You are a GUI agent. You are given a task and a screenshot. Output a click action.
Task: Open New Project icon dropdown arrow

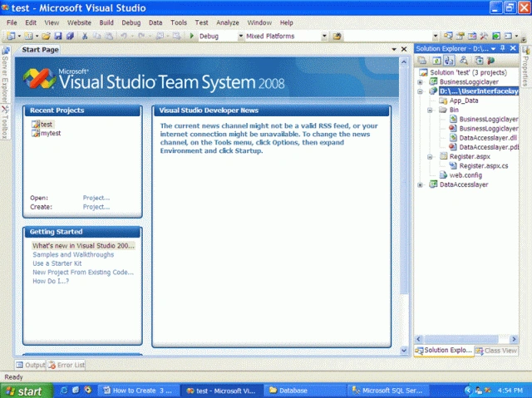point(19,36)
